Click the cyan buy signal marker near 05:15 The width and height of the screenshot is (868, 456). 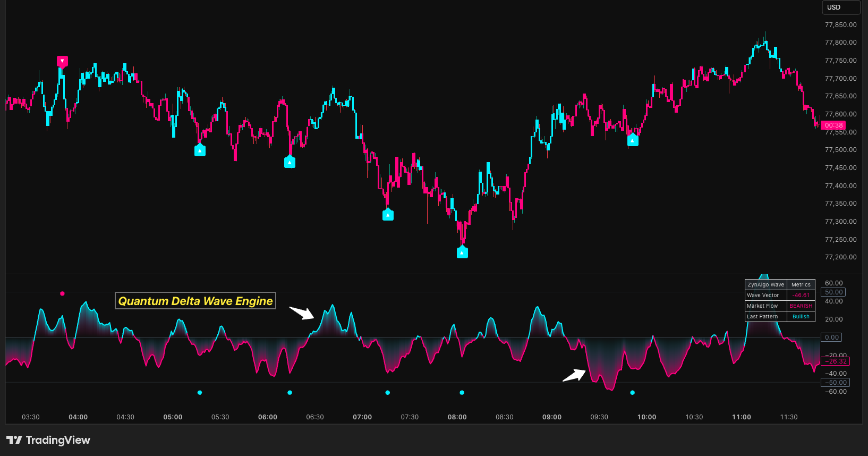coord(200,150)
